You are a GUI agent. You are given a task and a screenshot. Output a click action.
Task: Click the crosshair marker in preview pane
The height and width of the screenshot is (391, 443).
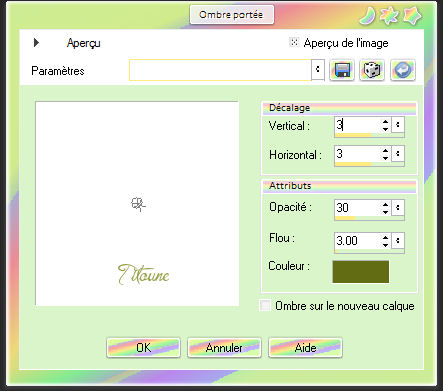[x=138, y=204]
